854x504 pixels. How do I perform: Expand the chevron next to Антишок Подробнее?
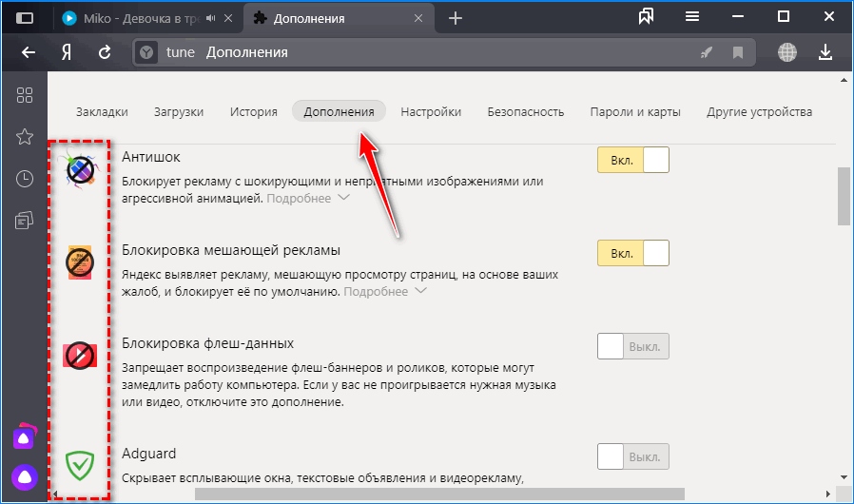click(x=343, y=197)
